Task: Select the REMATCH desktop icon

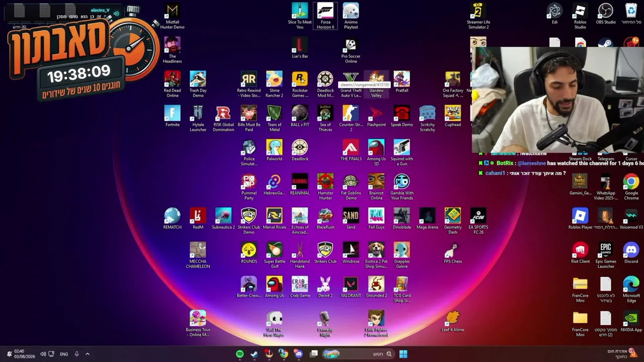Action: point(172,219)
